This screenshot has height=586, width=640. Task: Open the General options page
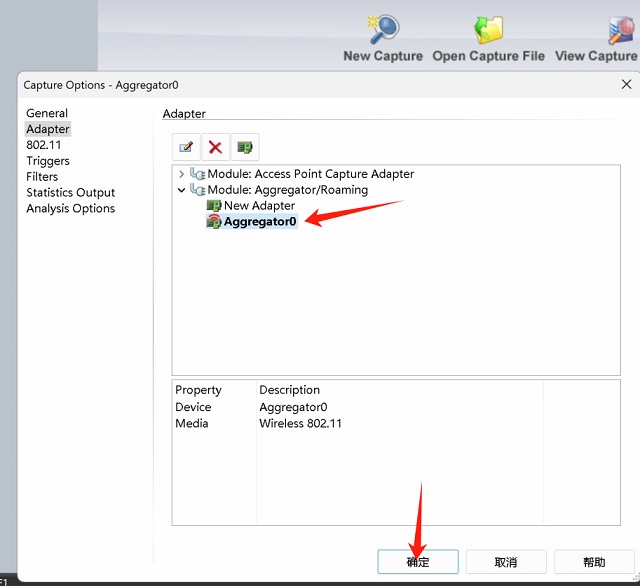pos(47,113)
